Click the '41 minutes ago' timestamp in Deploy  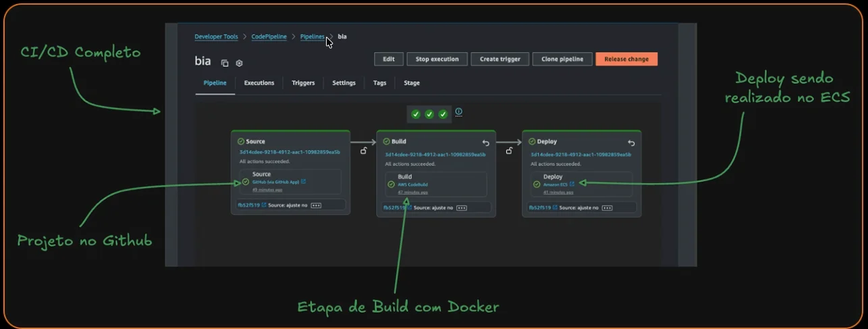click(x=558, y=193)
